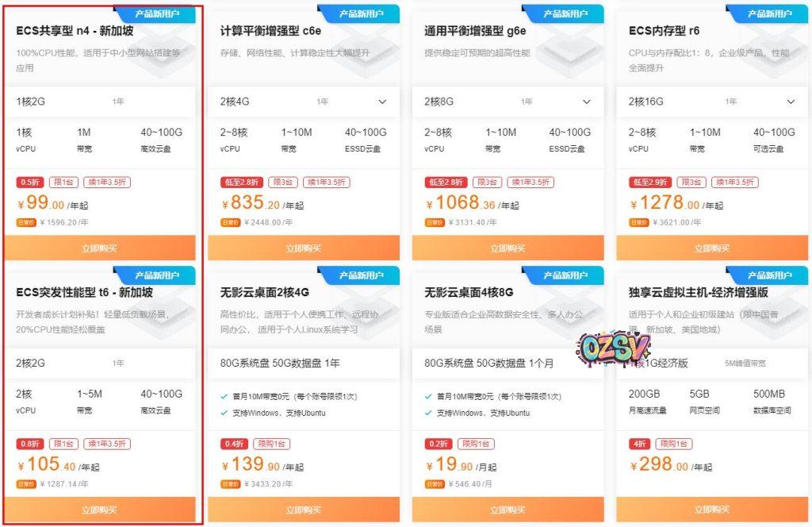Image resolution: width=812 pixels, height=527 pixels.
Task: Click 4折 badge on 独享云虚拟主机 card
Action: pos(640,444)
